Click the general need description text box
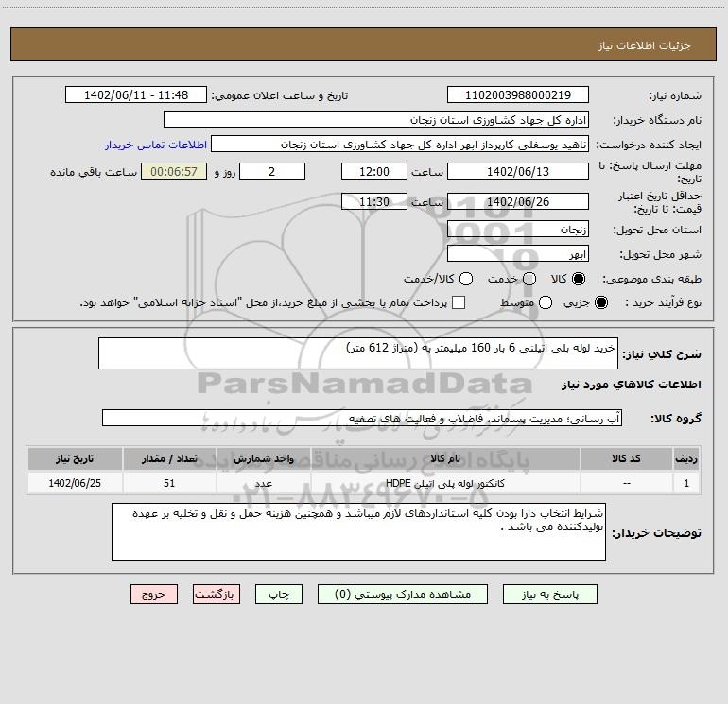This screenshot has height=704, width=728. 358,353
